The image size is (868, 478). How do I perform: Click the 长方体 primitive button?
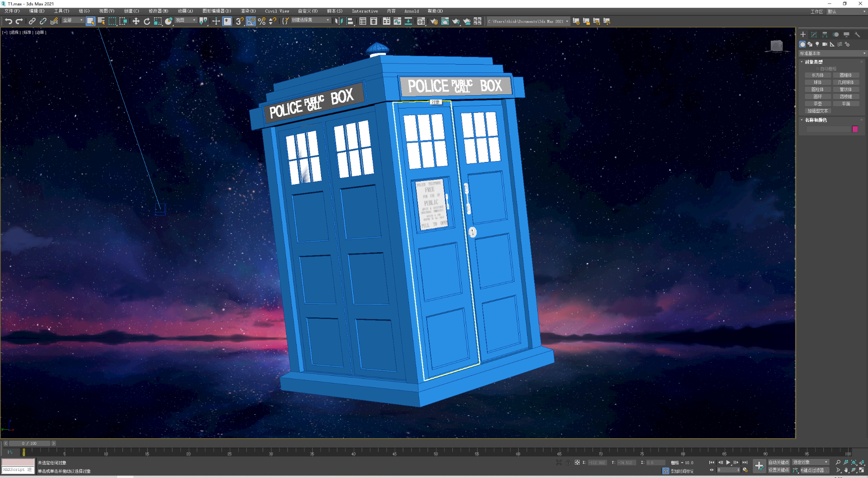click(x=818, y=75)
